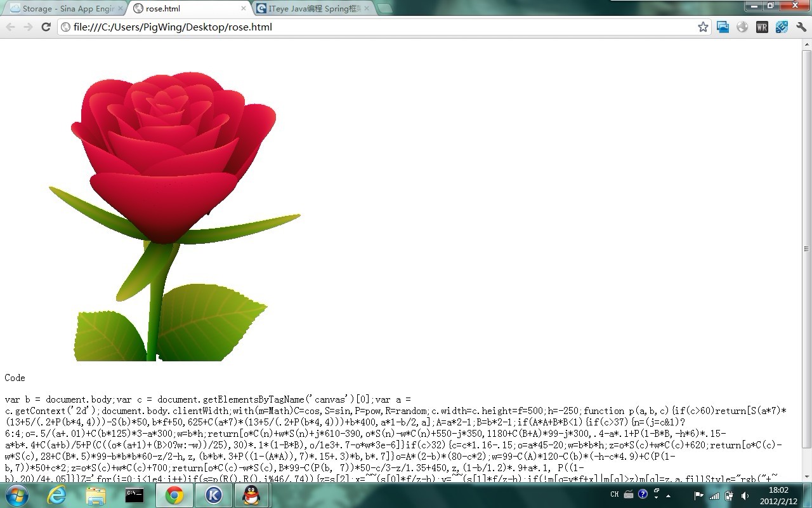The width and height of the screenshot is (812, 508).
Task: Switch to Chrome in the taskbar
Action: [174, 495]
